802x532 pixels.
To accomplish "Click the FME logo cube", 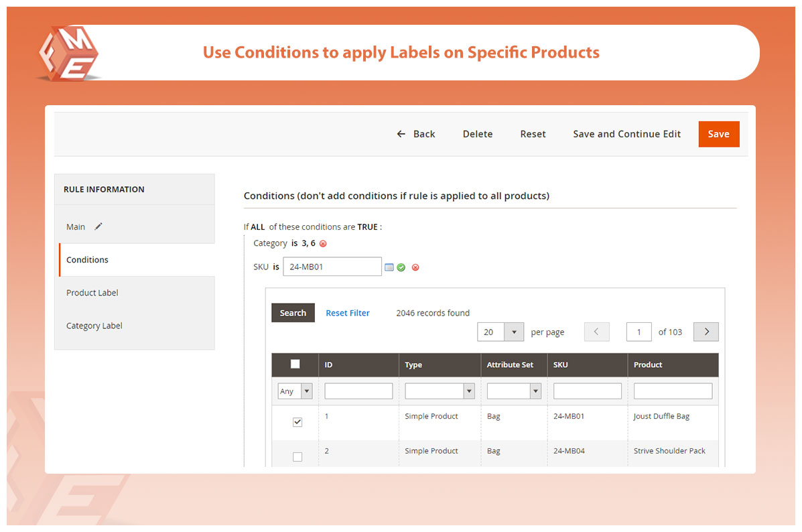I will tap(67, 54).
